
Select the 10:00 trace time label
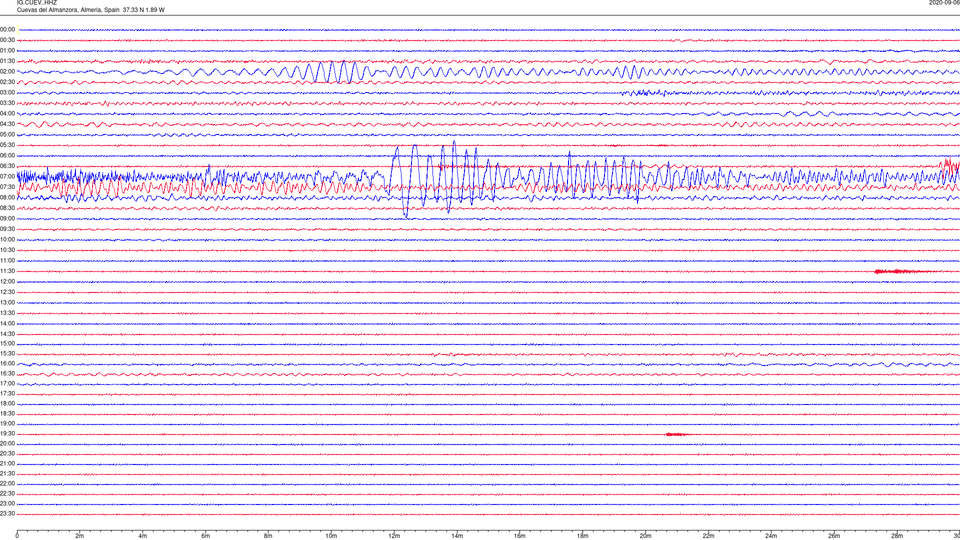(x=8, y=239)
